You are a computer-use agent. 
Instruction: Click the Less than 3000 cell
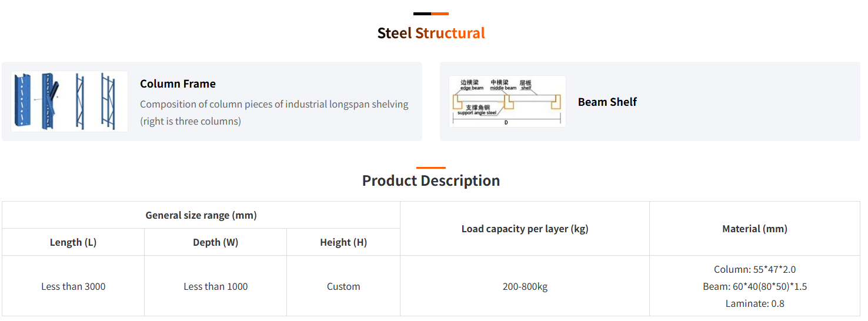73,286
